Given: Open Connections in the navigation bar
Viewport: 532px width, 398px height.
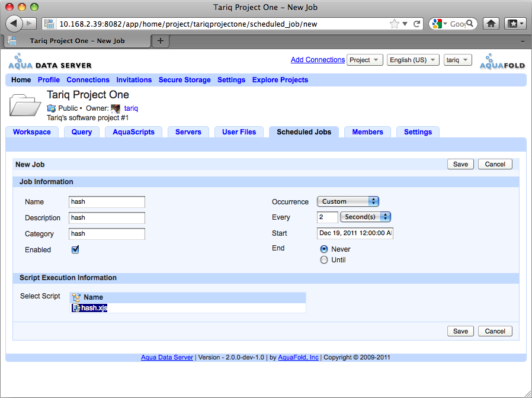Looking at the screenshot, I should coord(88,80).
